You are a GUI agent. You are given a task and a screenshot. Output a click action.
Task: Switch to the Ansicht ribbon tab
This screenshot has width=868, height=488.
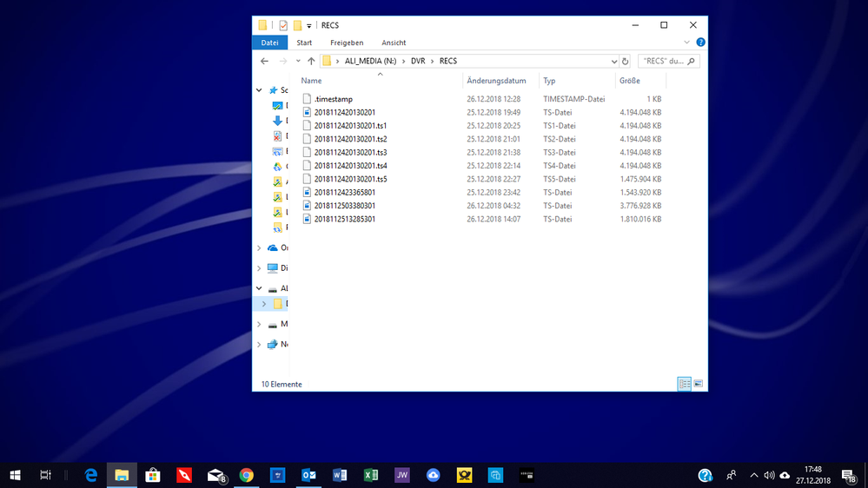394,43
